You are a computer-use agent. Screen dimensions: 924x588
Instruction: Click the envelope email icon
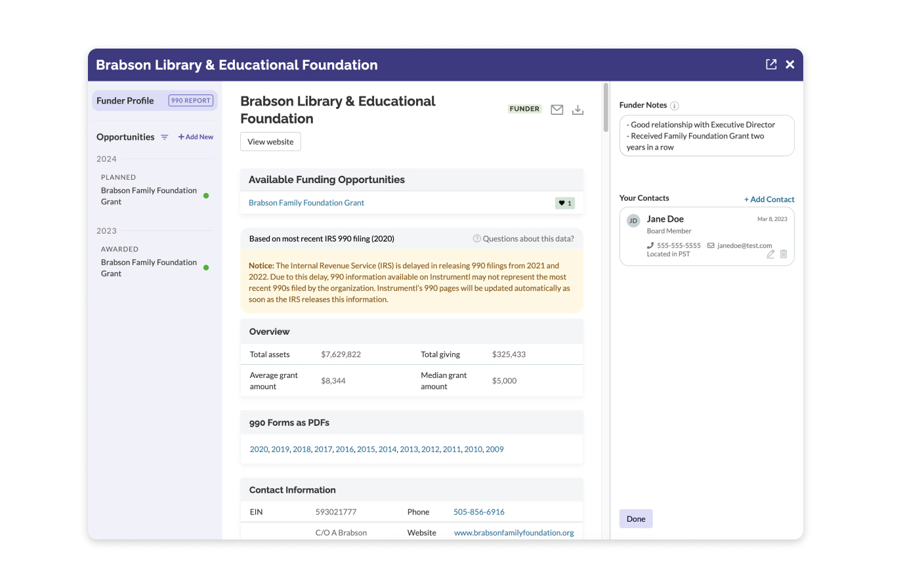click(x=557, y=110)
